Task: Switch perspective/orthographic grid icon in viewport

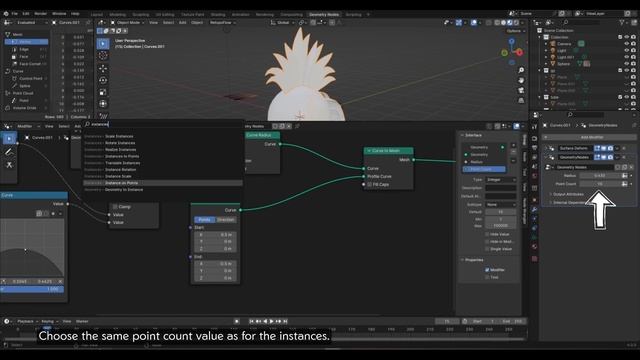Action: [x=521, y=100]
